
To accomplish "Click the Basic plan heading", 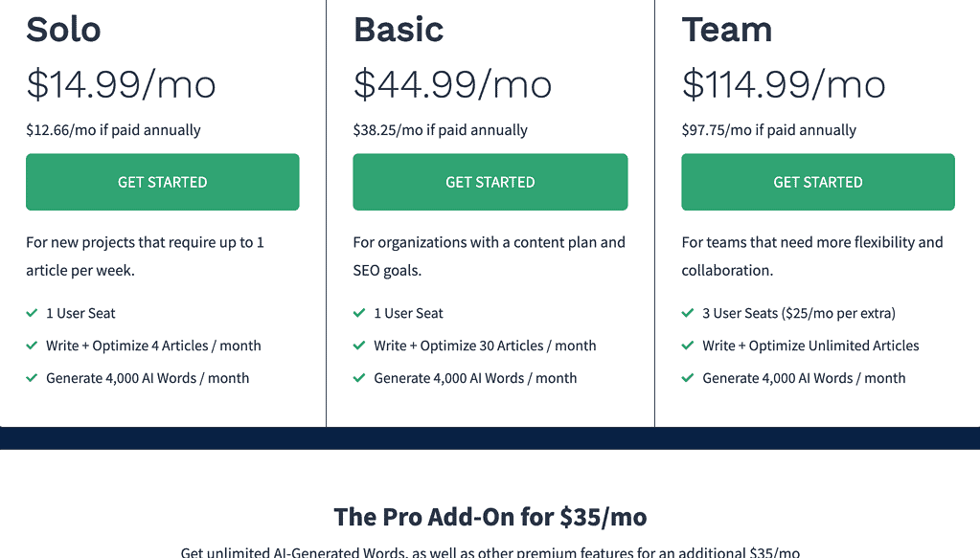I will coord(399,30).
